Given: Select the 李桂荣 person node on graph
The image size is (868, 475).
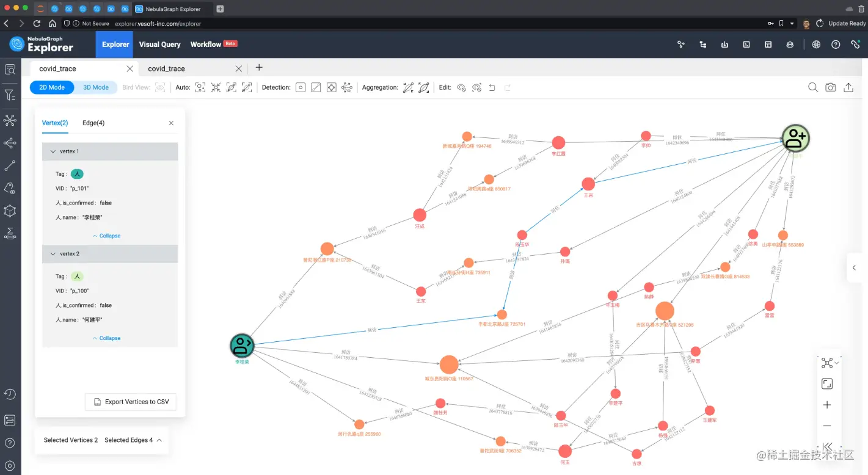Looking at the screenshot, I should tap(242, 346).
